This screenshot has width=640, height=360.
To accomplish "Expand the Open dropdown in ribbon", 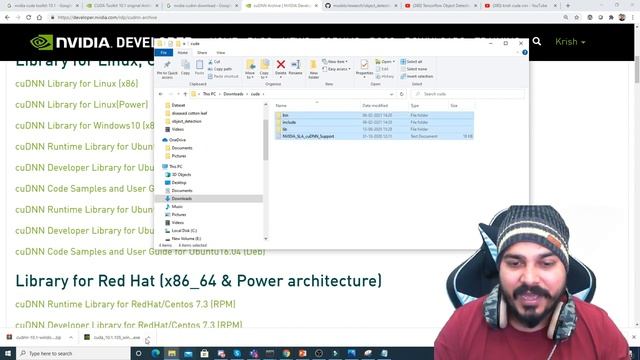I will coord(385,62).
